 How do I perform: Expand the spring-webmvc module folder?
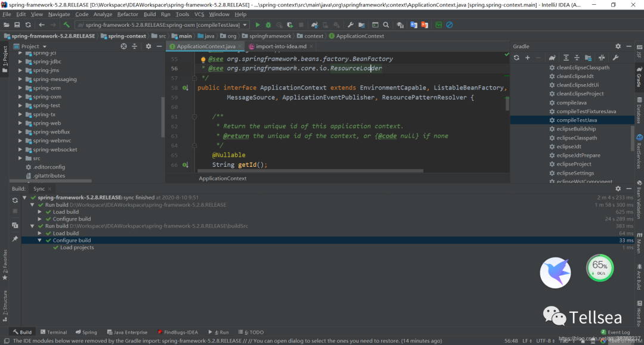click(x=20, y=141)
